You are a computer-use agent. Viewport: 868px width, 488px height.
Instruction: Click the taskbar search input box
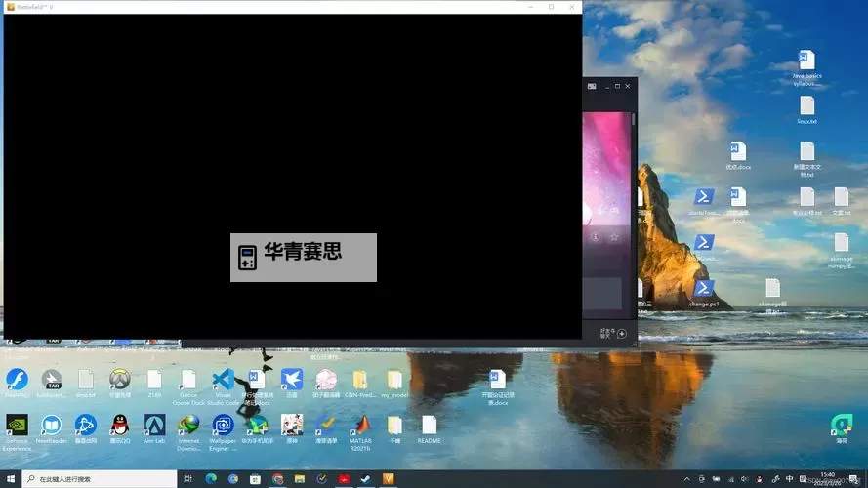click(98, 479)
